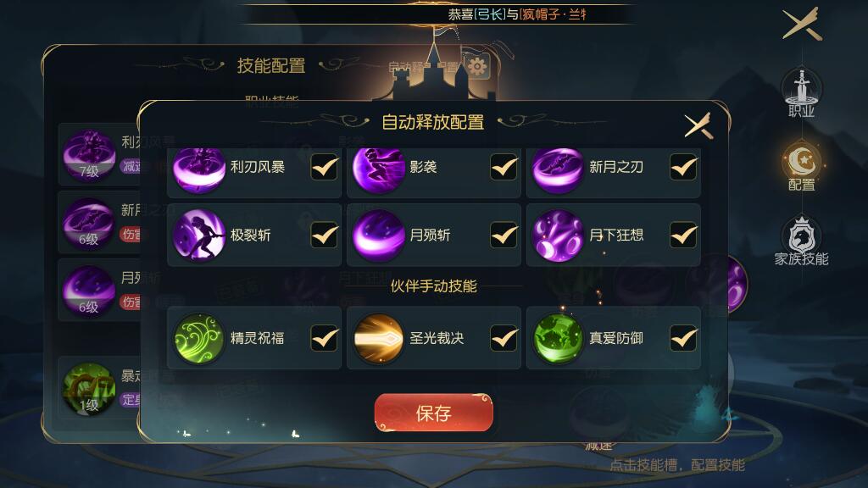The image size is (868, 488).
Task: Switch to the 家族技能 tab
Action: pyautogui.click(x=802, y=241)
